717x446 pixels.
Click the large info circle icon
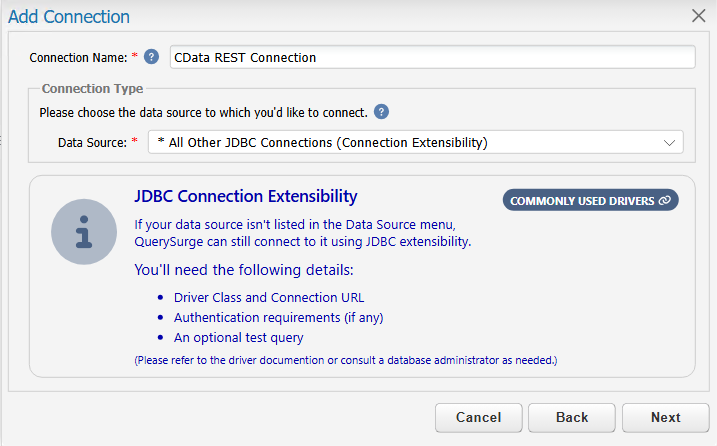[84, 231]
